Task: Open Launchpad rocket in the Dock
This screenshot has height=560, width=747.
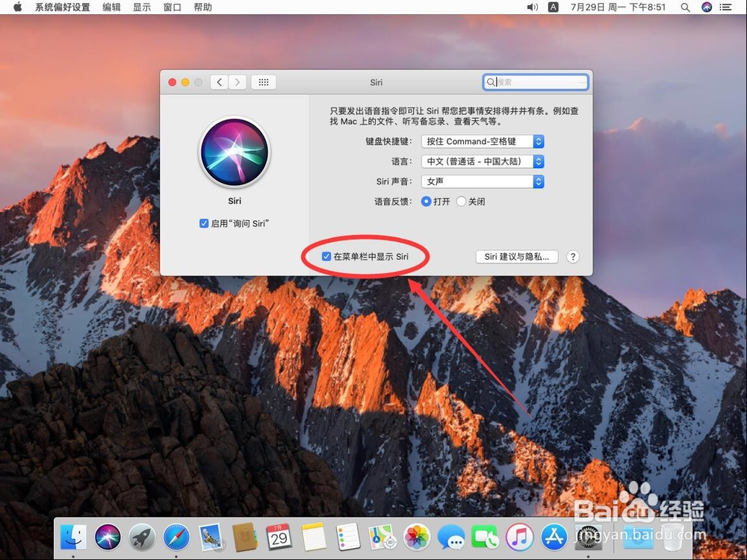Action: click(x=142, y=538)
